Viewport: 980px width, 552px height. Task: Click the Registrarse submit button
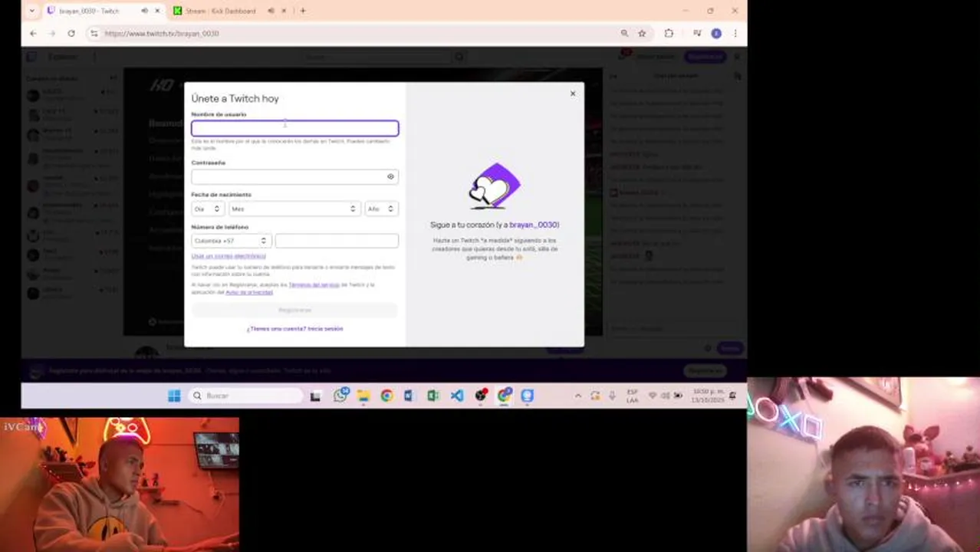[294, 310]
